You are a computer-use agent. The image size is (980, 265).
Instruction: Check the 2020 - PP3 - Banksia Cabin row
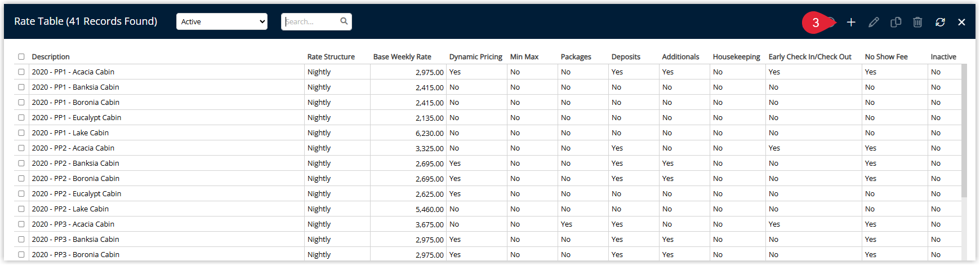[x=21, y=240]
